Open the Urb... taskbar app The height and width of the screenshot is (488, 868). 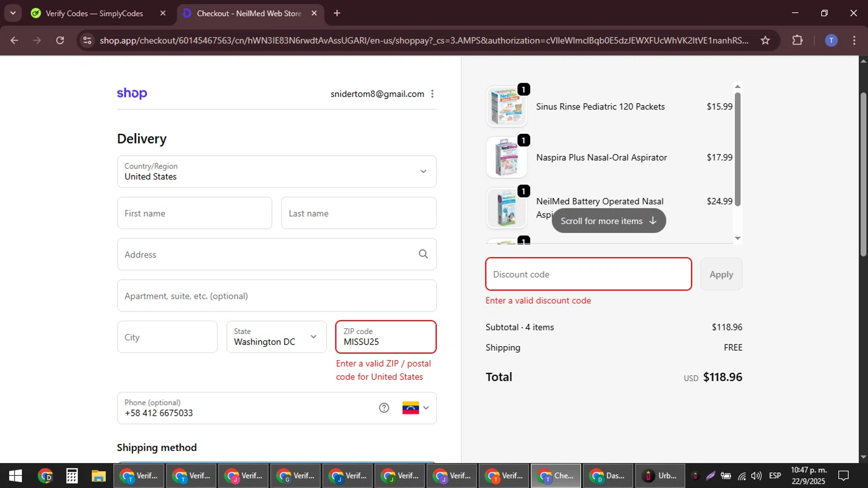tap(660, 476)
